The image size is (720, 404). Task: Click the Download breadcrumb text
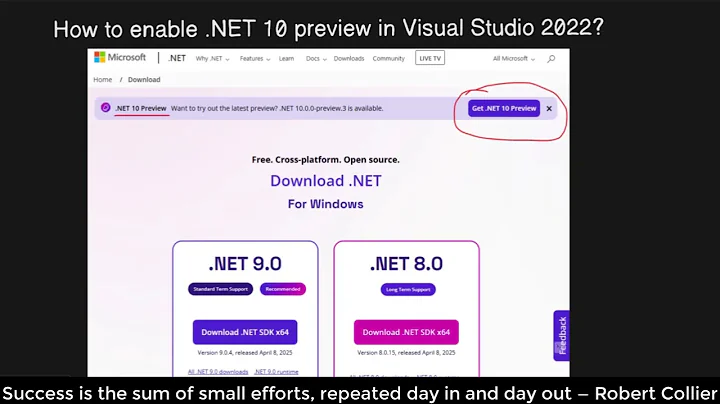pos(144,79)
